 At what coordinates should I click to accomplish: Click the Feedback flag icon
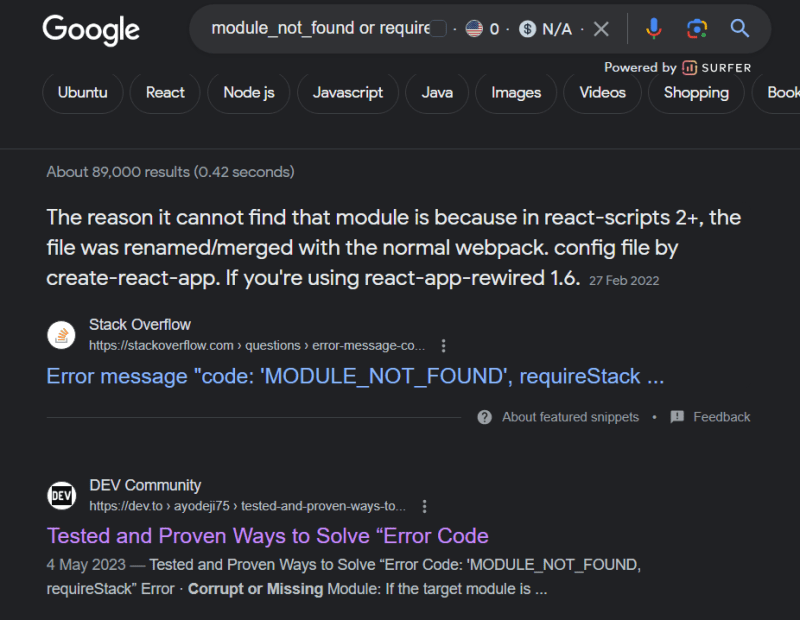677,417
